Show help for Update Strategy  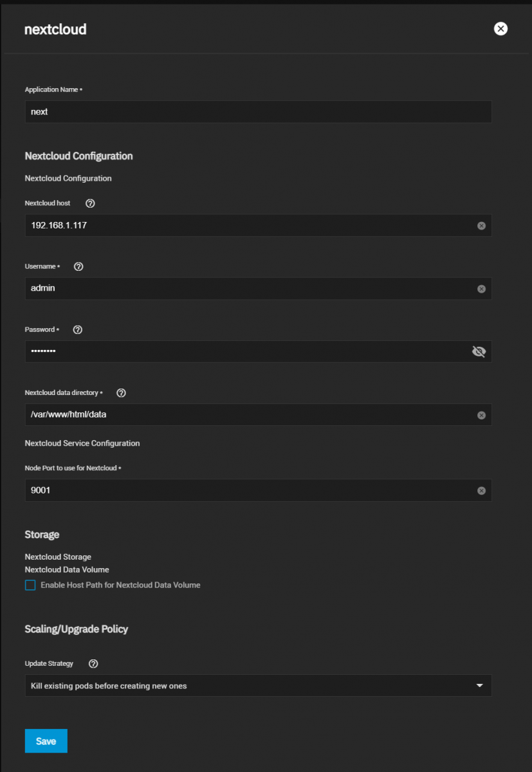point(93,663)
